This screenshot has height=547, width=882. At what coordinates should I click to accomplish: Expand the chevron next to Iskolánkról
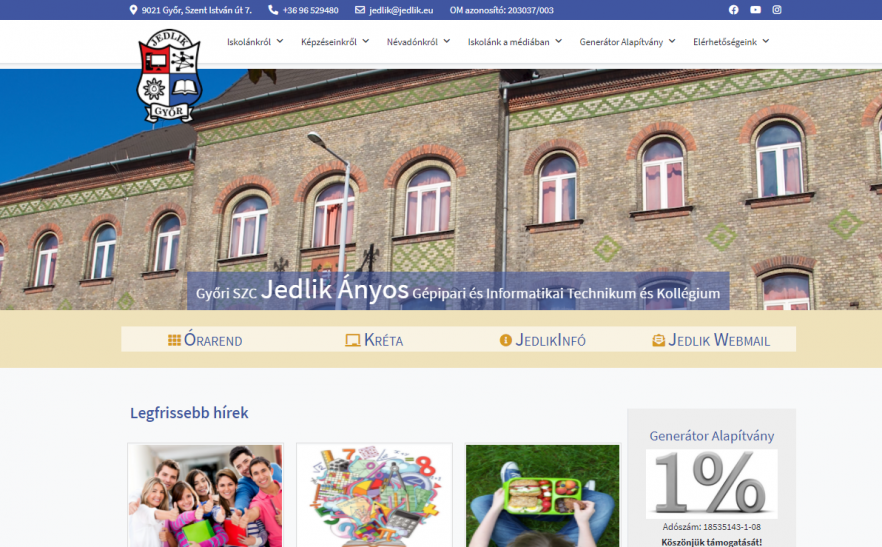pos(280,41)
